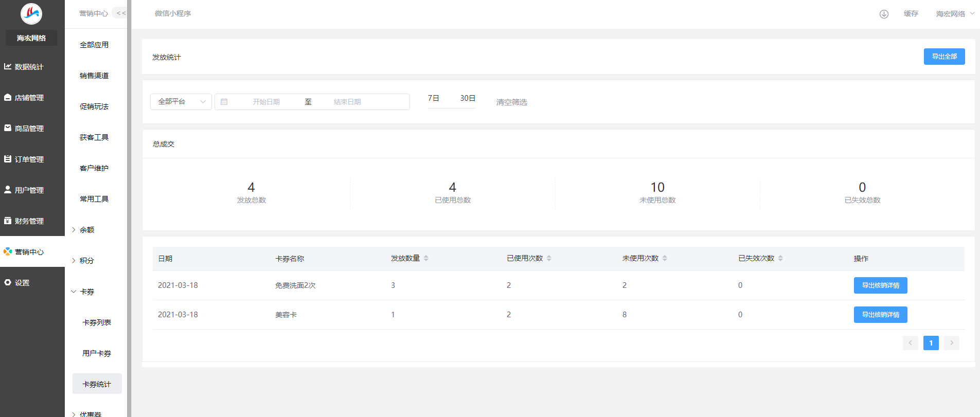This screenshot has width=980, height=417.
Task: Select 卡券统计 submenu item
Action: click(x=97, y=384)
